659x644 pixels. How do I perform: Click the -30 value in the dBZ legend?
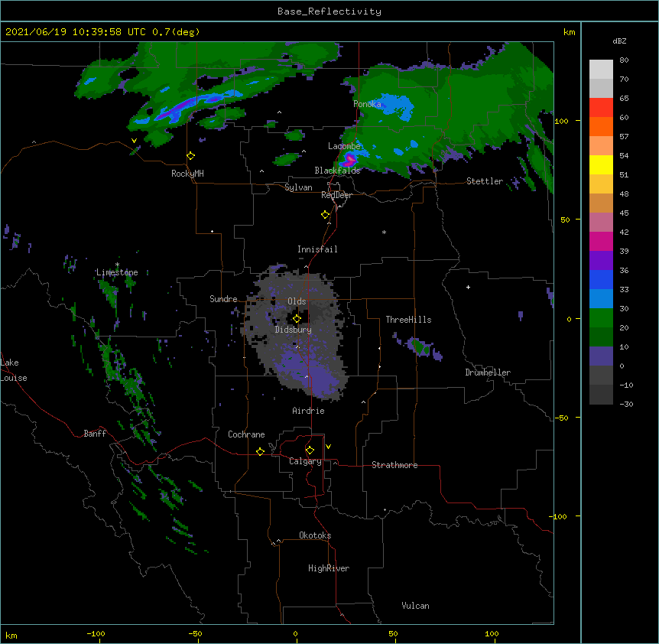tap(626, 404)
